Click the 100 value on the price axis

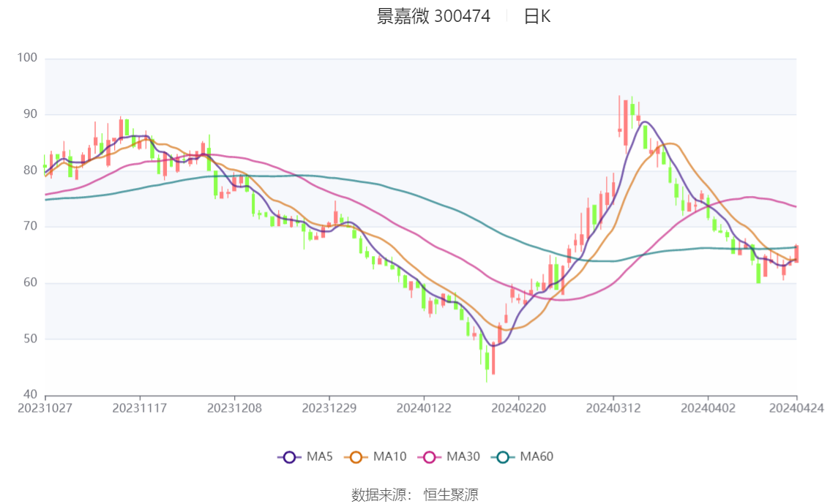(27, 58)
